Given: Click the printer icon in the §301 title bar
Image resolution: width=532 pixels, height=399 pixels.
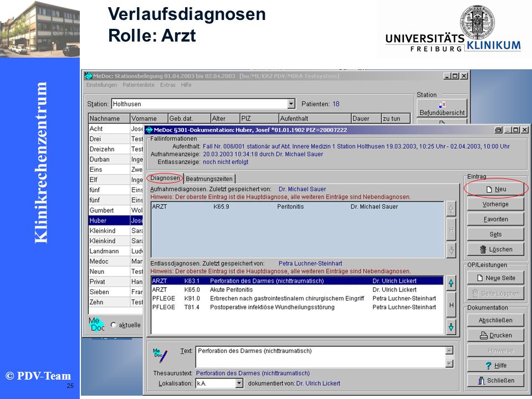Looking at the screenshot, I should [x=498, y=130].
